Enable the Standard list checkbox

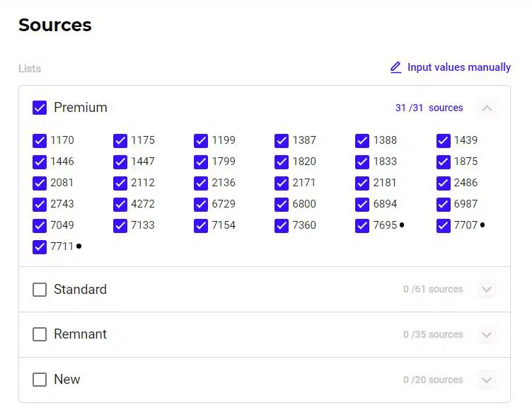coord(40,290)
